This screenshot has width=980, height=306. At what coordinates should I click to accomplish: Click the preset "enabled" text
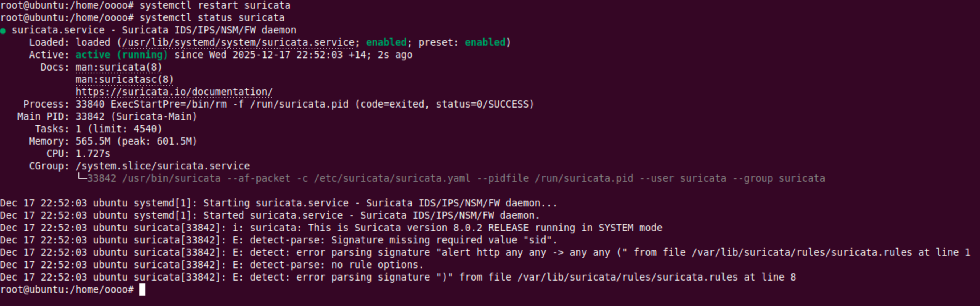pyautogui.click(x=485, y=43)
